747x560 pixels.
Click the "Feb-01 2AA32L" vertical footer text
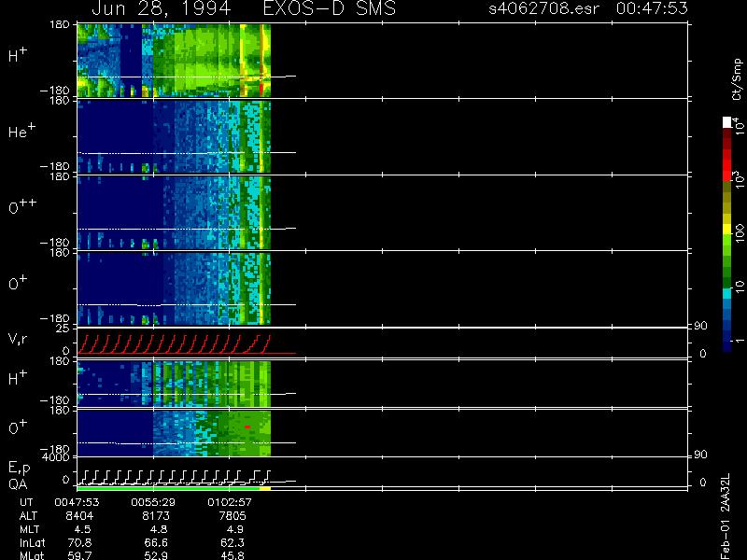tap(726, 516)
